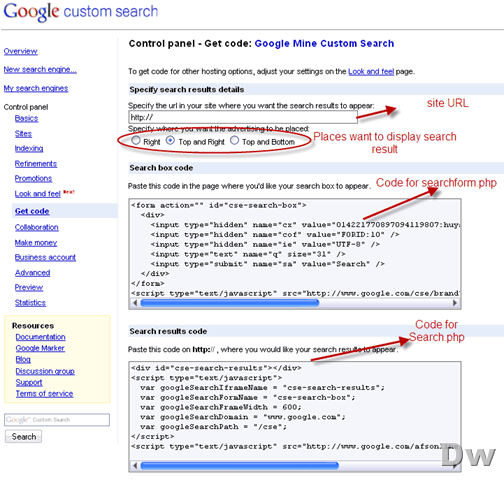
Task: Open Look and feel link in description
Action: (371, 72)
